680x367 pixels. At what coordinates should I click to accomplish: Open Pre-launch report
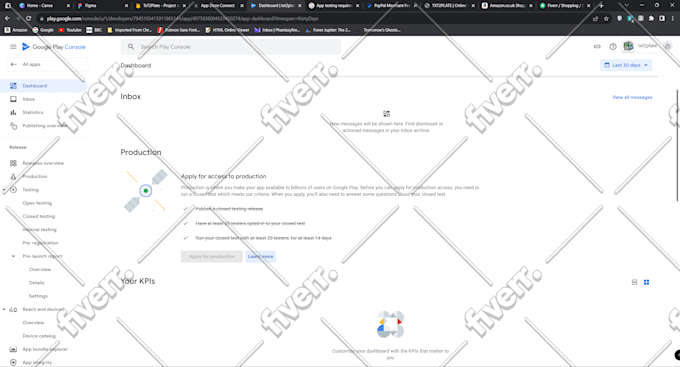click(x=42, y=256)
